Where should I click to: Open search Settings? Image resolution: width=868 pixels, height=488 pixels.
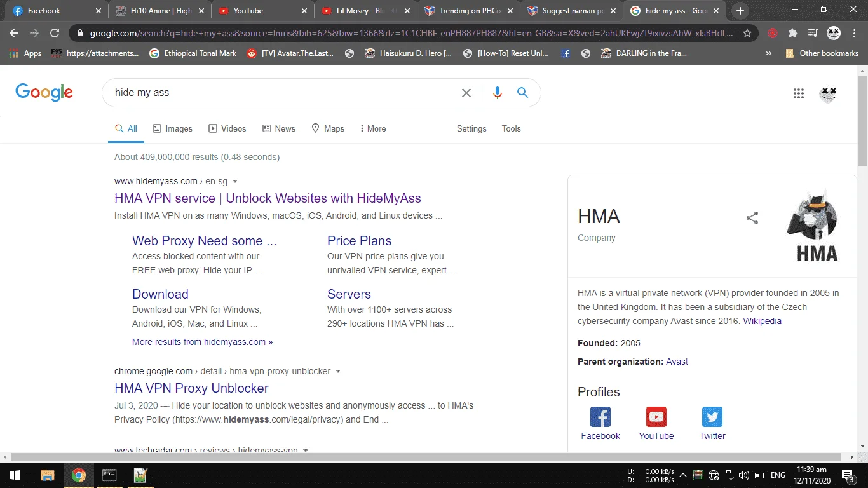tap(471, 128)
